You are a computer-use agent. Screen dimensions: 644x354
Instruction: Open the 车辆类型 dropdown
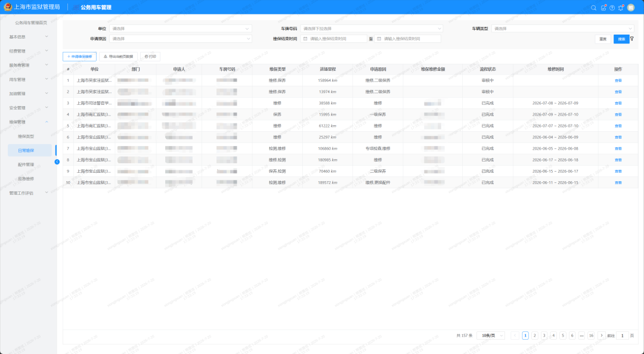point(563,29)
